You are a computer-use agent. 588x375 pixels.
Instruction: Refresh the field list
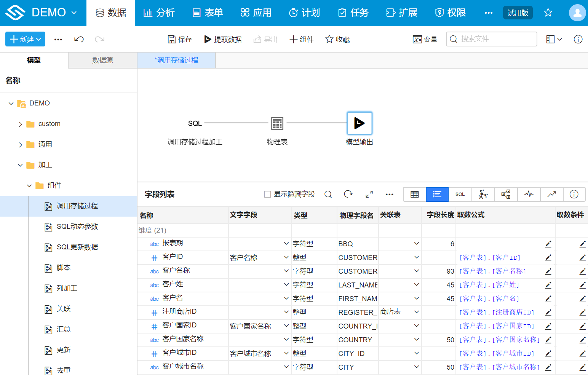348,194
